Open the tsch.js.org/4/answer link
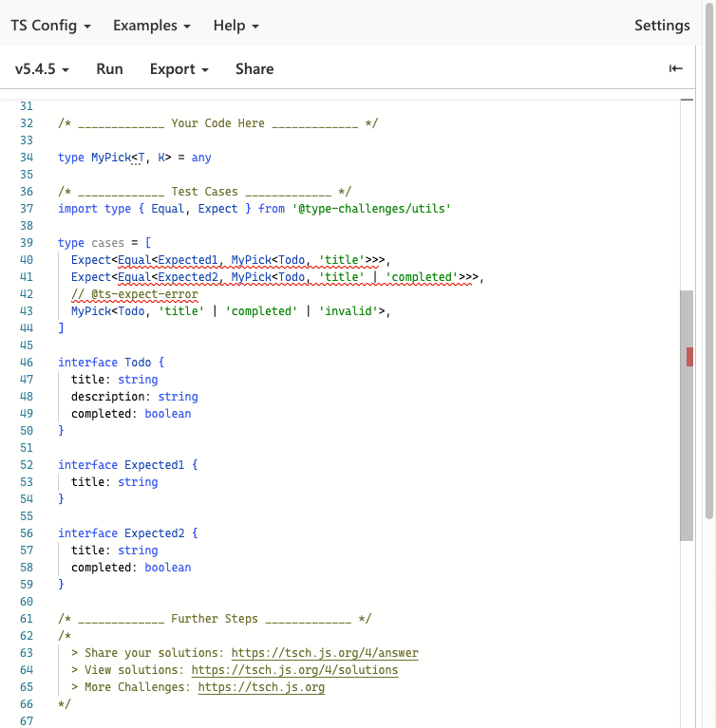Screen dimensions: 716x728 (325, 653)
